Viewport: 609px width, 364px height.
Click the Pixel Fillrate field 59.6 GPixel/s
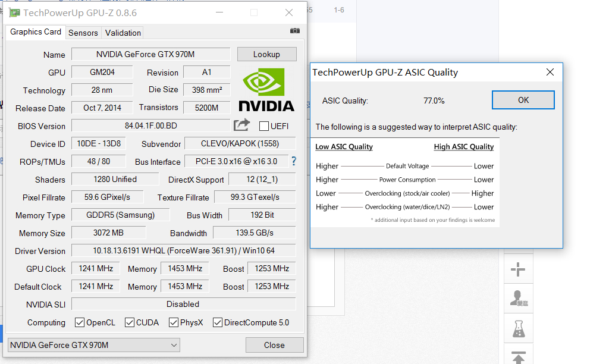tap(107, 197)
